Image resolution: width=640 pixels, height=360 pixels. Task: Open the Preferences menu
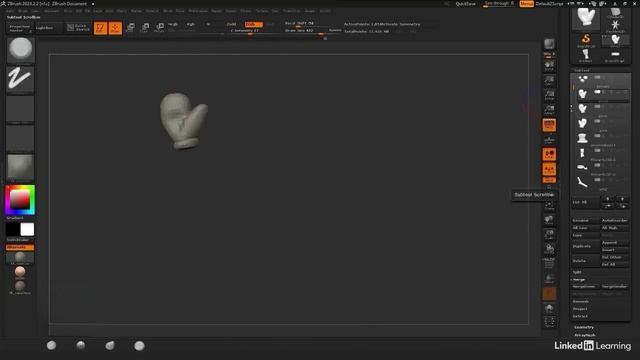(x=198, y=11)
